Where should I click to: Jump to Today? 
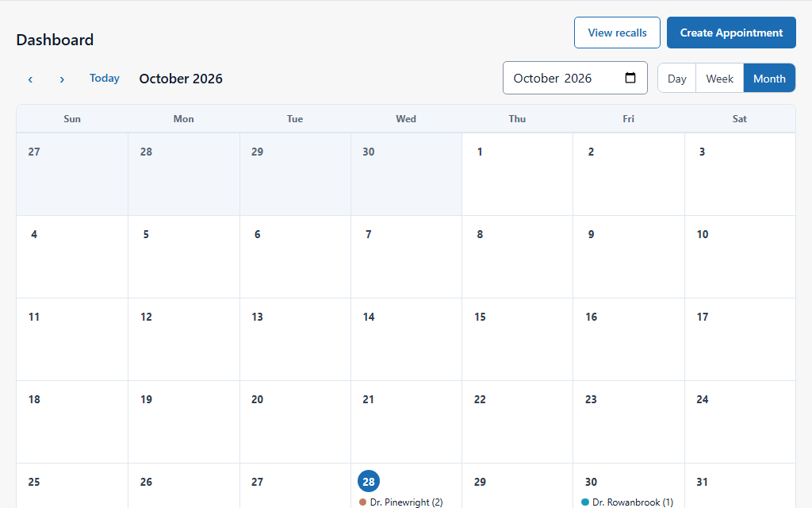click(105, 79)
